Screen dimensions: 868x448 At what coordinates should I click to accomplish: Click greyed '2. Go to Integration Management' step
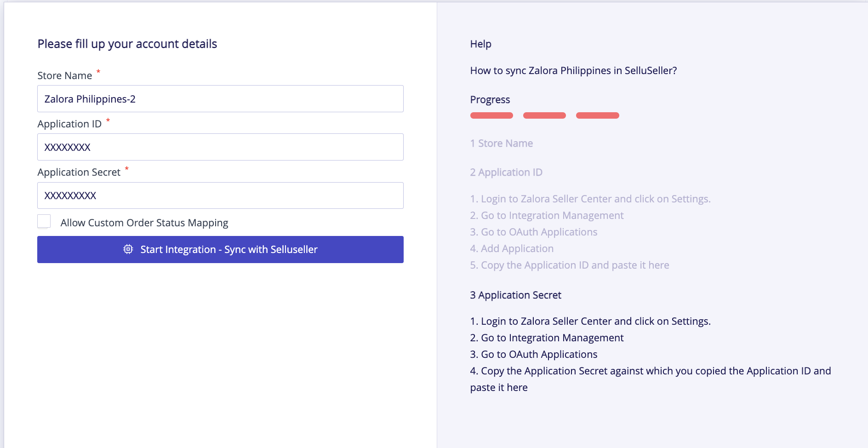(547, 215)
